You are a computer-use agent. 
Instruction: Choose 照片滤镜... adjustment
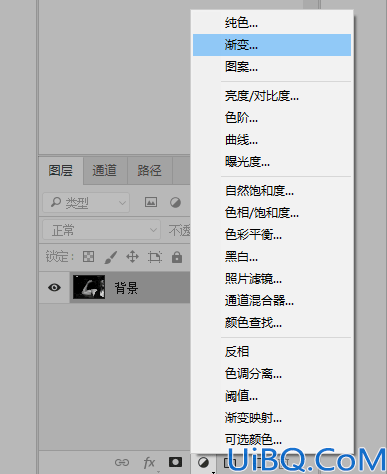coord(272,279)
